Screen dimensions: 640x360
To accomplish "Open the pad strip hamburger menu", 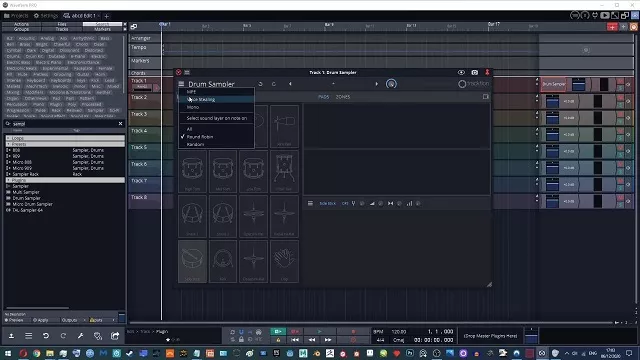I will point(310,203).
